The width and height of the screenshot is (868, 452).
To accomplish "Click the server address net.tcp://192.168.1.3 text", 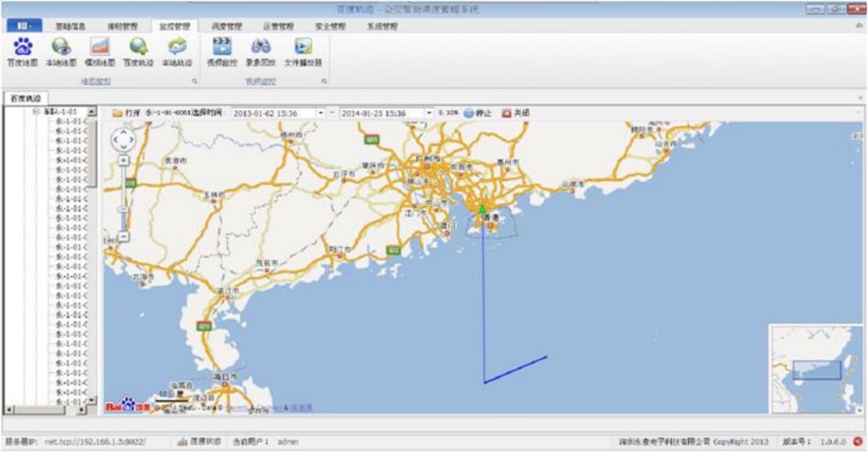I will (x=95, y=442).
